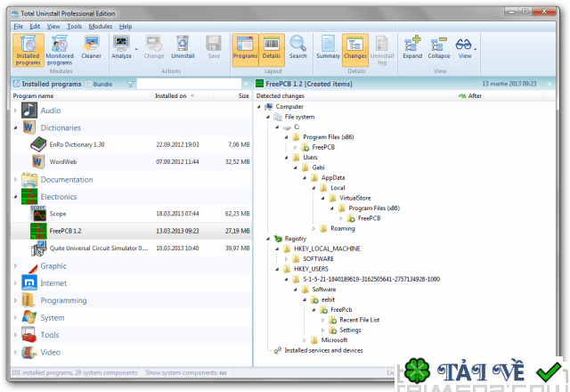The image size is (570, 392).
Task: Select the HKEY_LOCAL_MACHINE registry key
Action: [x=327, y=249]
